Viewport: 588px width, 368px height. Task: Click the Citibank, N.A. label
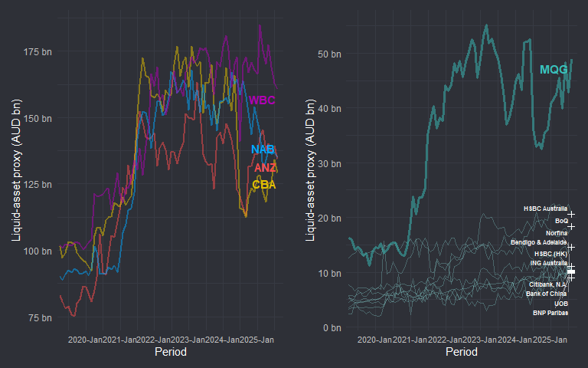547,284
